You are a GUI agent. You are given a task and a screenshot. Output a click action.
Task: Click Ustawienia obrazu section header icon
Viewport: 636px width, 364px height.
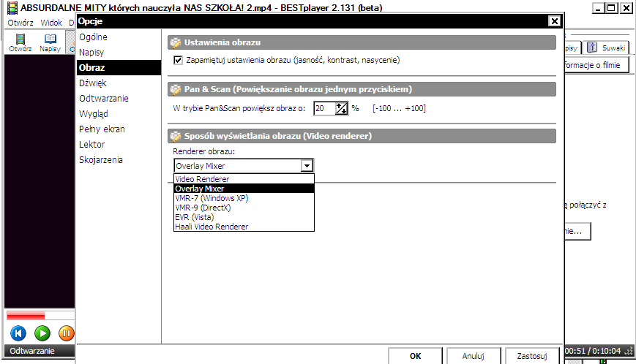176,42
